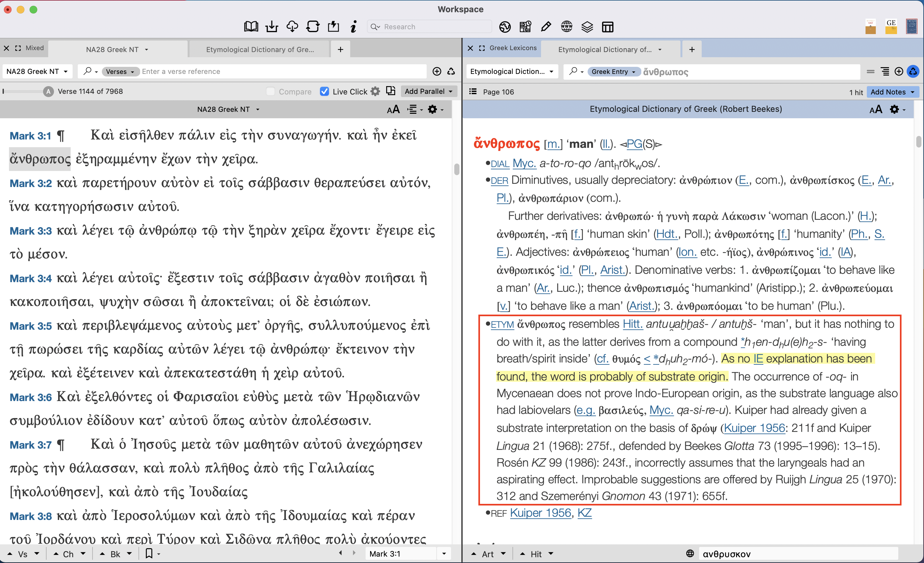Toggle the blue auto-sync icon in lexicon search bar
This screenshot has width=924, height=563.
[913, 71]
